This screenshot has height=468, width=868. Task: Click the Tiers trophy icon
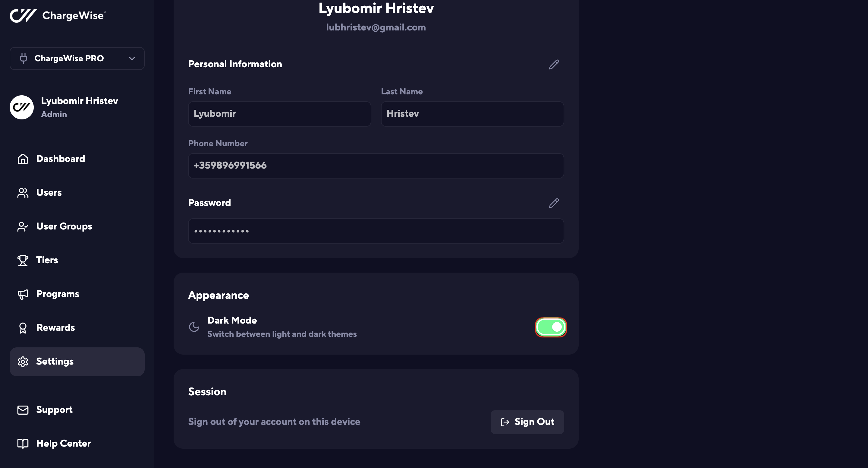pos(23,260)
